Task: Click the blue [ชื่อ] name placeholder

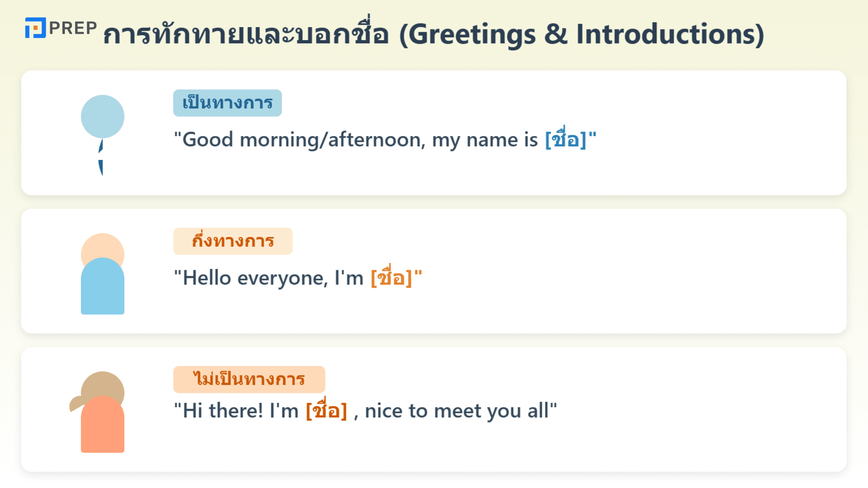Action: coord(566,140)
